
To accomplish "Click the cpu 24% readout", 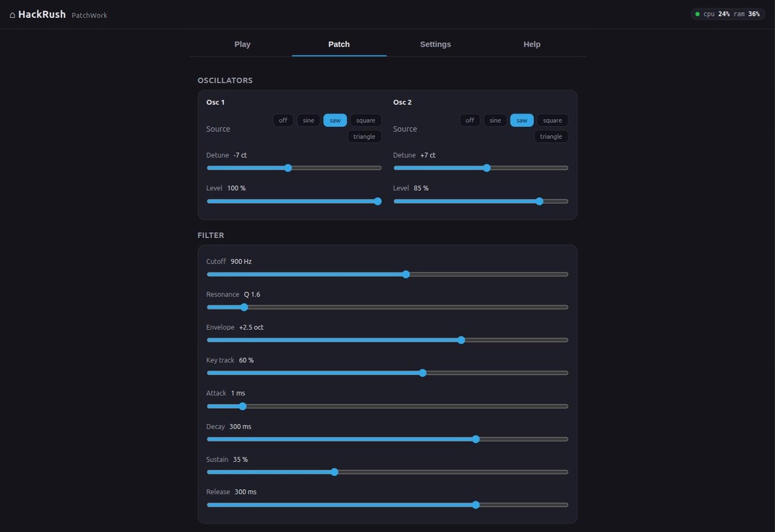I will coord(716,14).
